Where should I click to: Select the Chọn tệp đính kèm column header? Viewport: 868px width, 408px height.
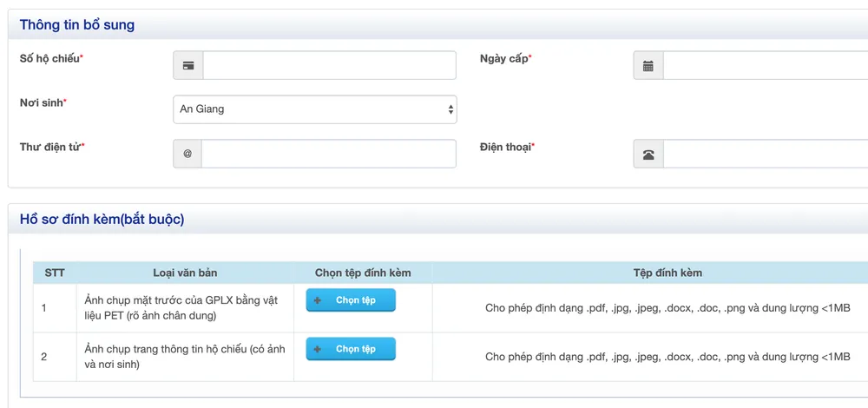[x=363, y=273]
